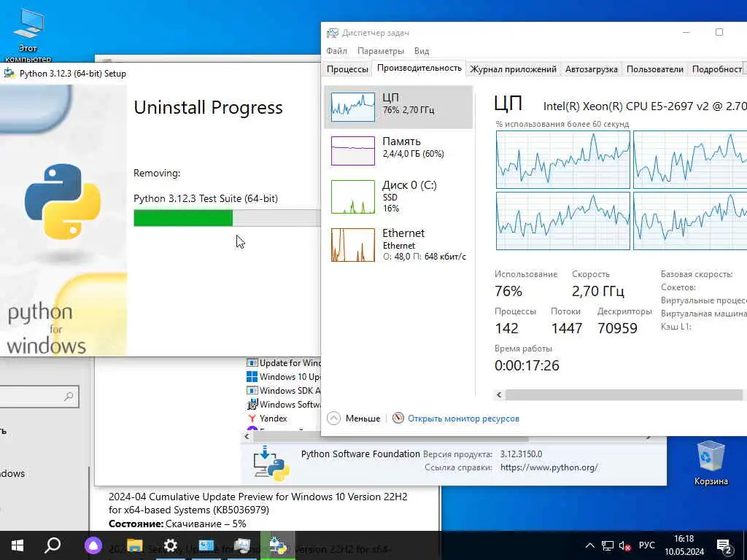Image resolution: width=747 pixels, height=560 pixels.
Task: Switch to the Пользователи tab
Action: pos(654,69)
